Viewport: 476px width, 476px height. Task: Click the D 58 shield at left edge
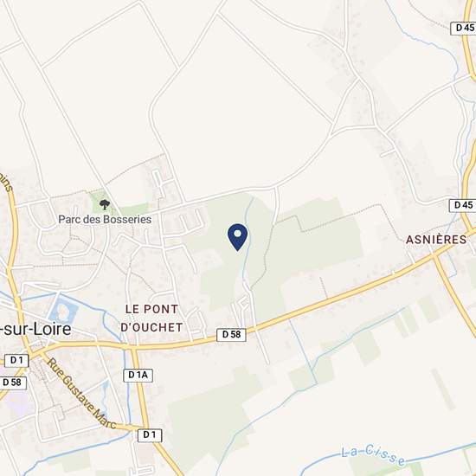click(13, 383)
